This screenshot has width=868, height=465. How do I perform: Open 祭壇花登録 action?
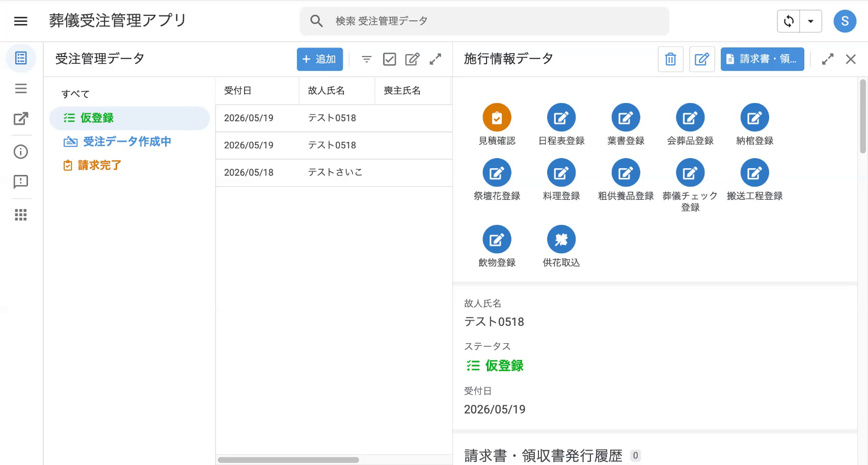[497, 173]
